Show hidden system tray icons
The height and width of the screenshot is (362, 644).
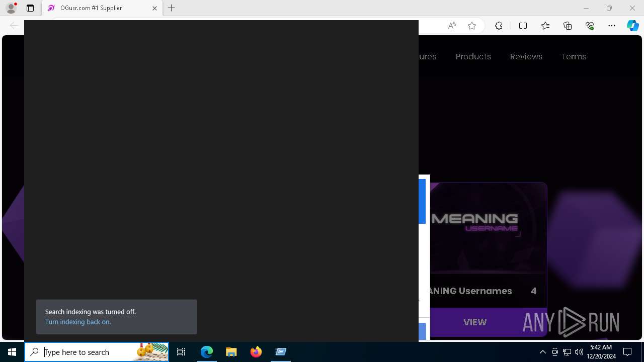543,352
